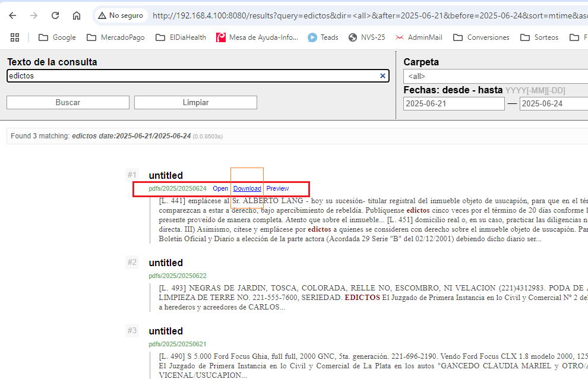Open pdfs/2025/20250622 from result #2
Image resolution: width=588 pixels, height=379 pixels.
178,276
